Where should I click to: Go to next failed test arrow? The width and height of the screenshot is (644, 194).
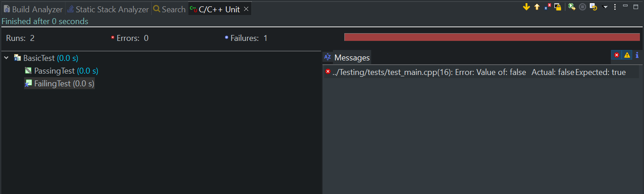point(526,7)
